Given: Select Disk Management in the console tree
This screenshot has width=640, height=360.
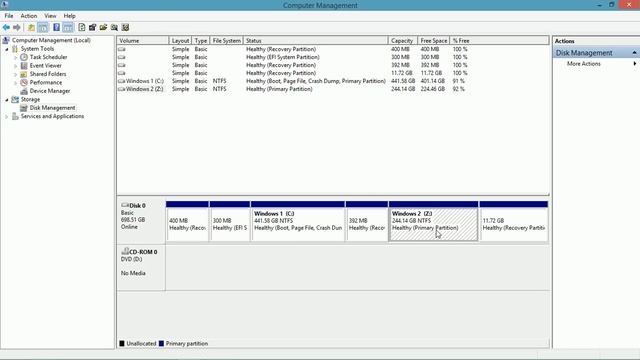Looking at the screenshot, I should pos(52,108).
